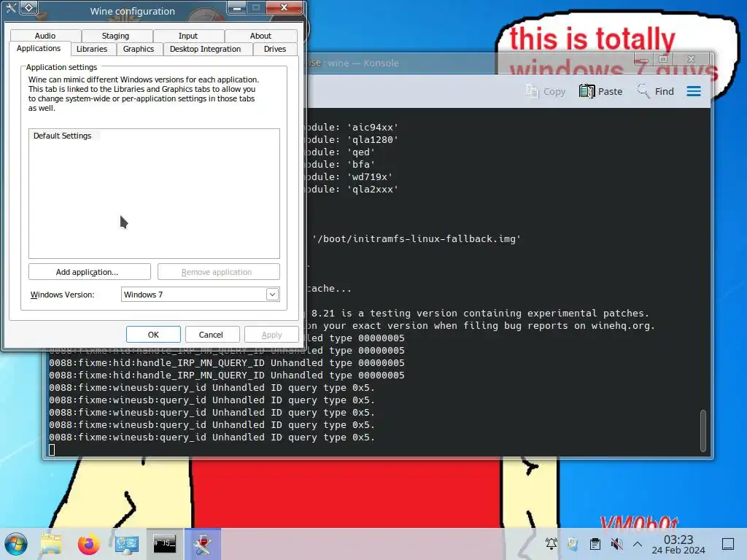Select the Wine configuration taskbar entry
This screenshot has width=747, height=560.
click(203, 544)
